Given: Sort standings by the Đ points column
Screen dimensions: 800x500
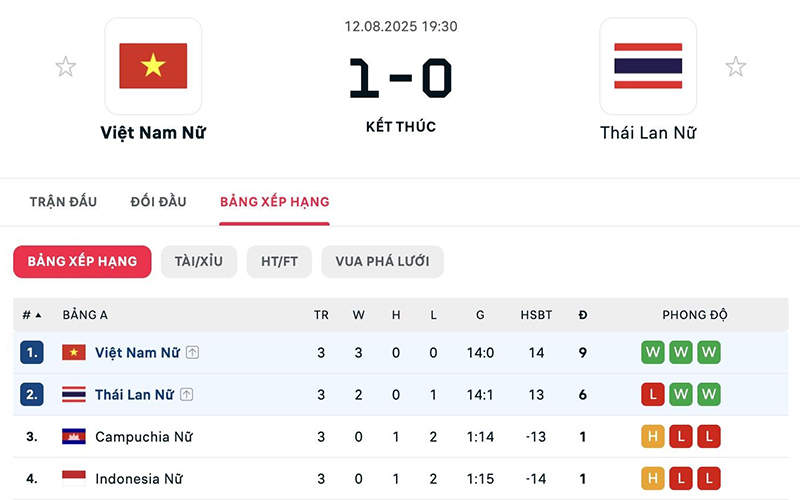Looking at the screenshot, I should pos(583,315).
